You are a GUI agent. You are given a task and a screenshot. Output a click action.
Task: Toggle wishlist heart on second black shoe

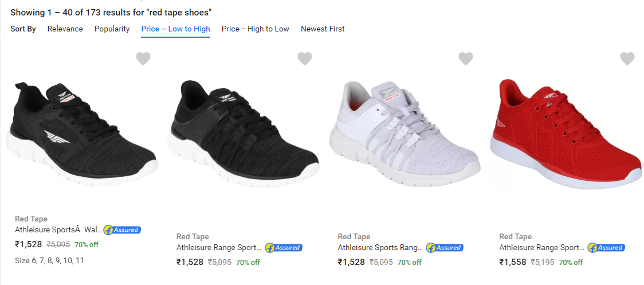point(305,58)
